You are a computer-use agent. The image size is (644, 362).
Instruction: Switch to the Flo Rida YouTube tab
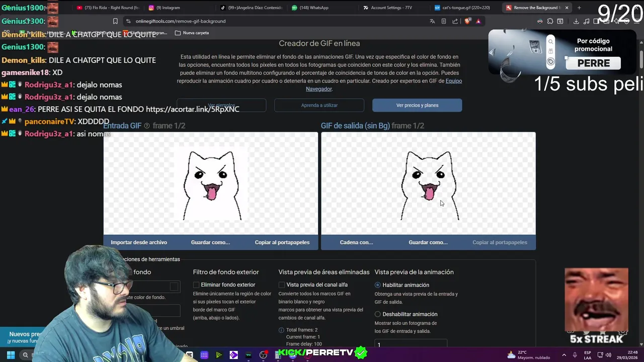108,8
